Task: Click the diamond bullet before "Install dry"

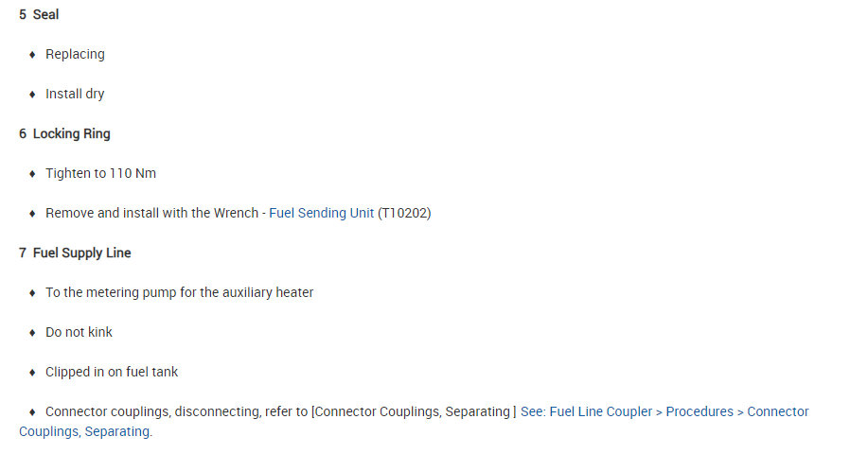Action: [x=32, y=95]
